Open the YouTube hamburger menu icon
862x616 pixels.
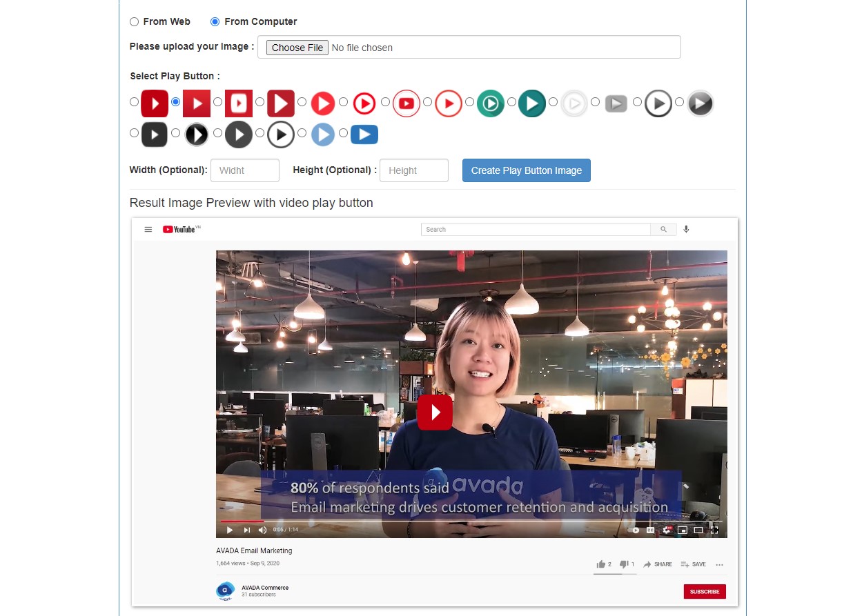click(148, 230)
